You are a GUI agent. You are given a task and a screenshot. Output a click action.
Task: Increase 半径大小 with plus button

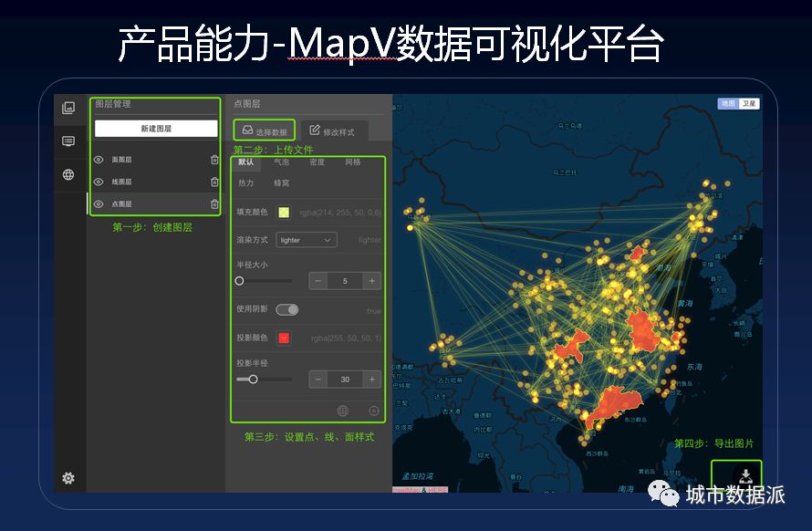click(372, 281)
